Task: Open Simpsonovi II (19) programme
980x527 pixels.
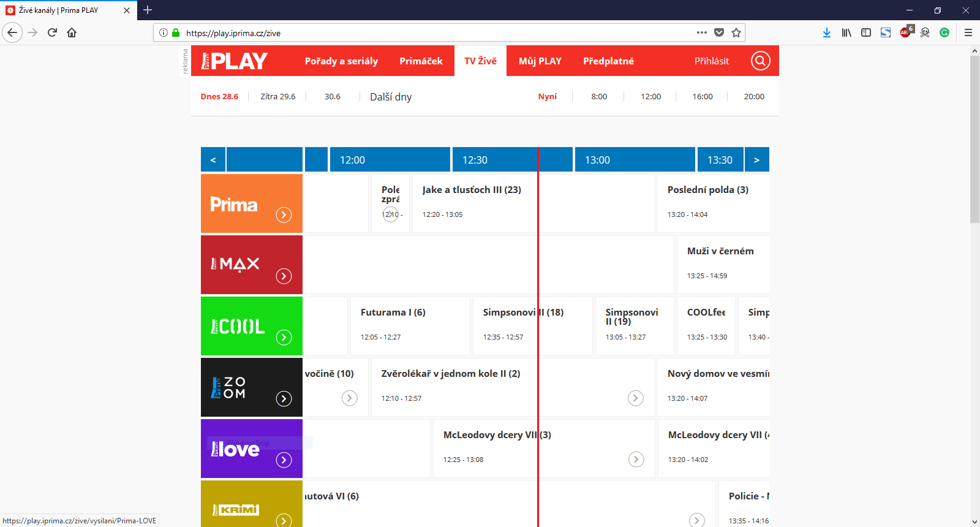Action: pyautogui.click(x=635, y=326)
